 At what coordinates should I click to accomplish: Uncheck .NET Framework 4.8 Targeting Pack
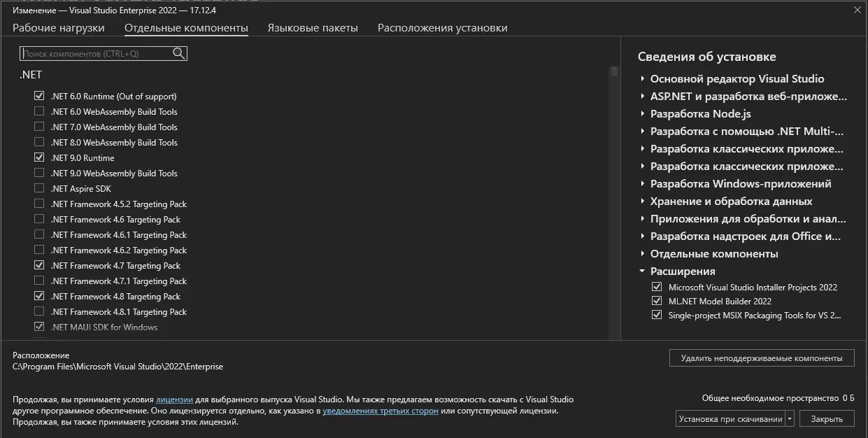[x=39, y=297]
